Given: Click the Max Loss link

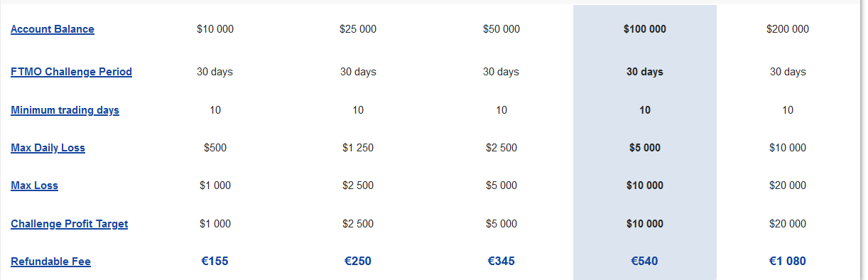Looking at the screenshot, I should (34, 185).
